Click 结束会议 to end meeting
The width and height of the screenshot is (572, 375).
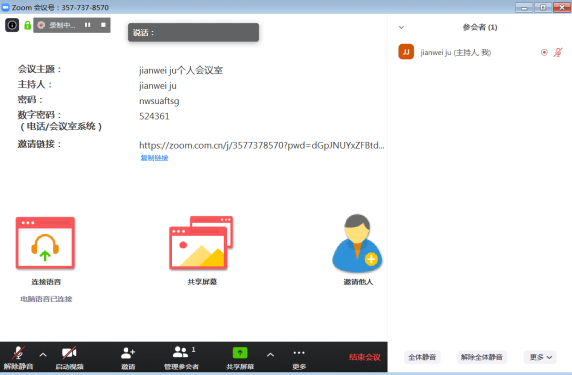[x=365, y=357]
